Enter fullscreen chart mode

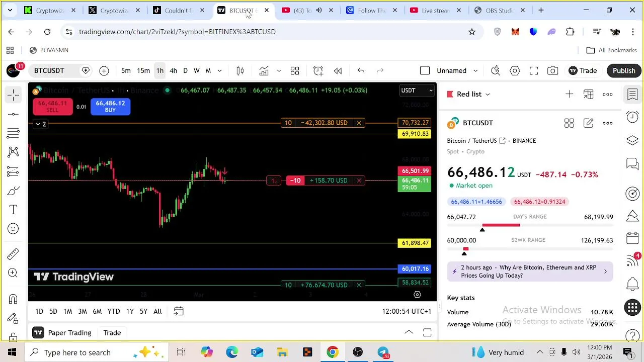point(534,71)
